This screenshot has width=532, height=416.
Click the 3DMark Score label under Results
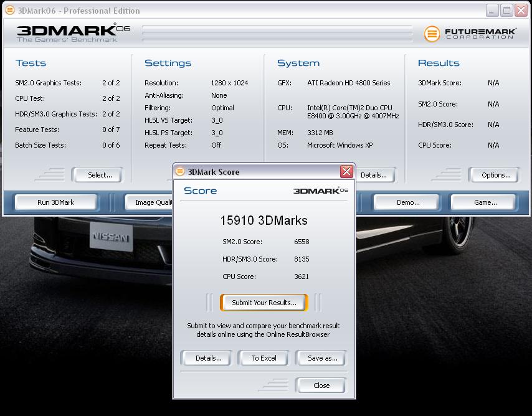(439, 83)
